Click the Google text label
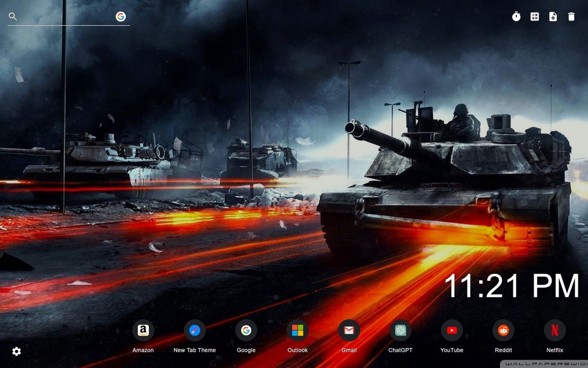Image resolution: width=588 pixels, height=368 pixels. coord(246,350)
